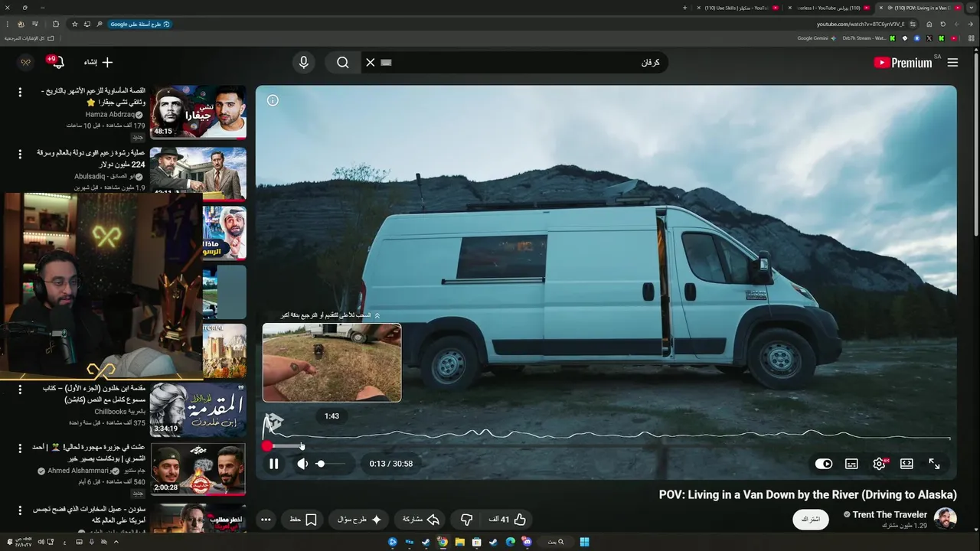
Task: Bookmark the page with the star icon
Action: [75, 24]
